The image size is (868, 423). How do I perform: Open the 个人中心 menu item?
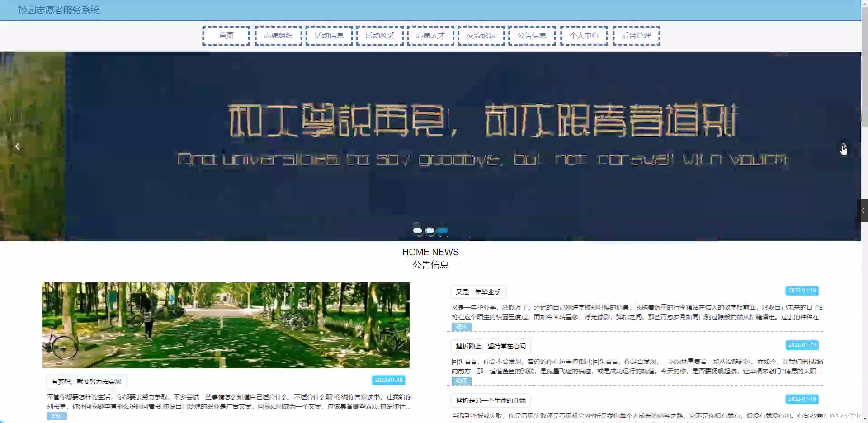584,35
